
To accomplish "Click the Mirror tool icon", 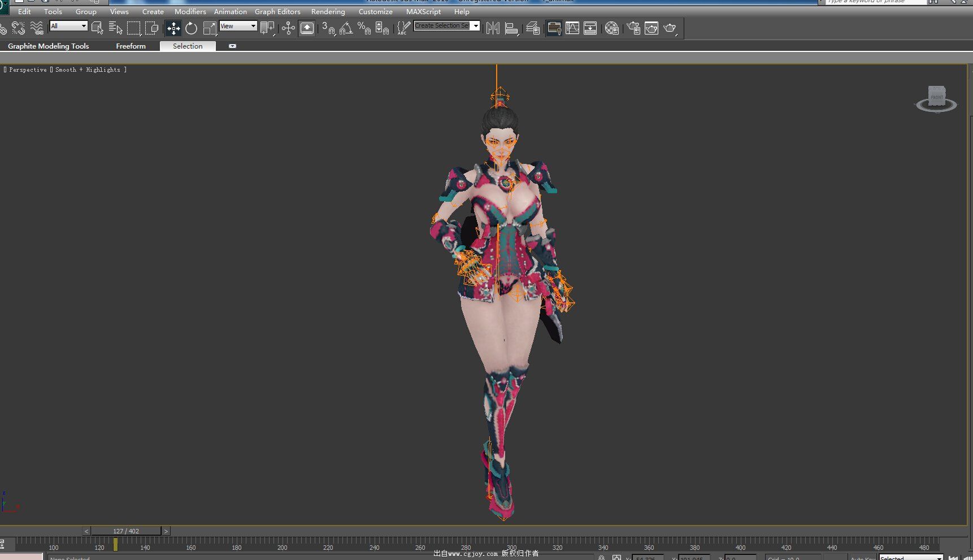I will coord(493,28).
